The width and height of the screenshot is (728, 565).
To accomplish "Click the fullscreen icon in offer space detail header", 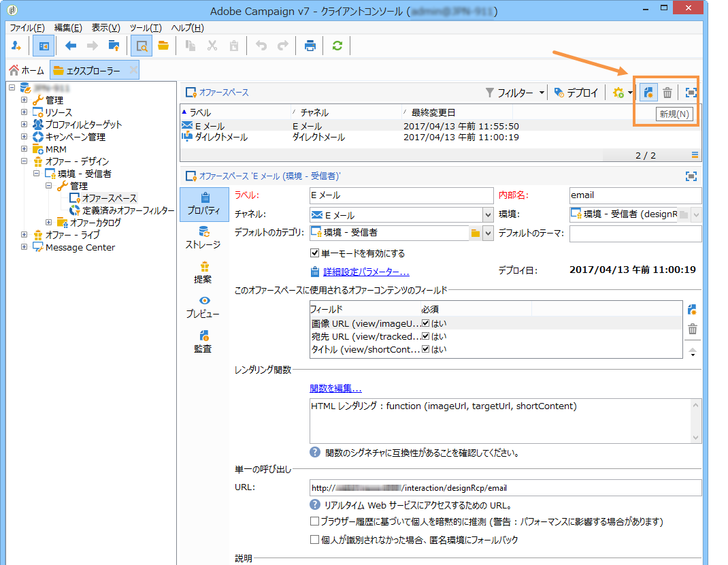I will click(x=691, y=176).
